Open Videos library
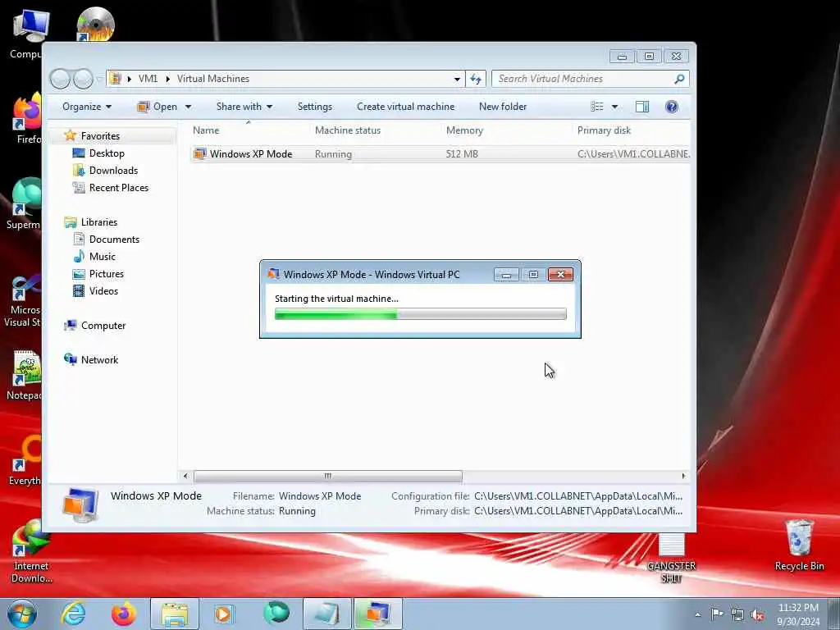This screenshot has width=840, height=630. [x=103, y=291]
